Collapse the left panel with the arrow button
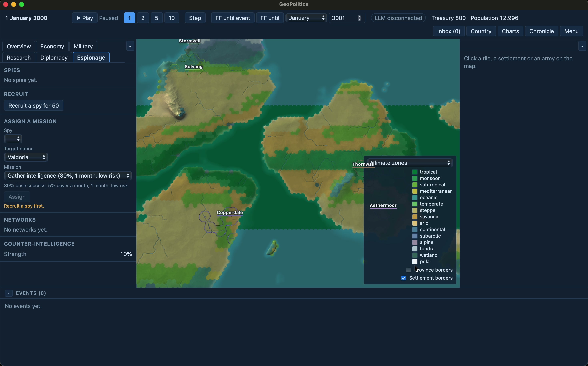The image size is (588, 366). click(130, 46)
